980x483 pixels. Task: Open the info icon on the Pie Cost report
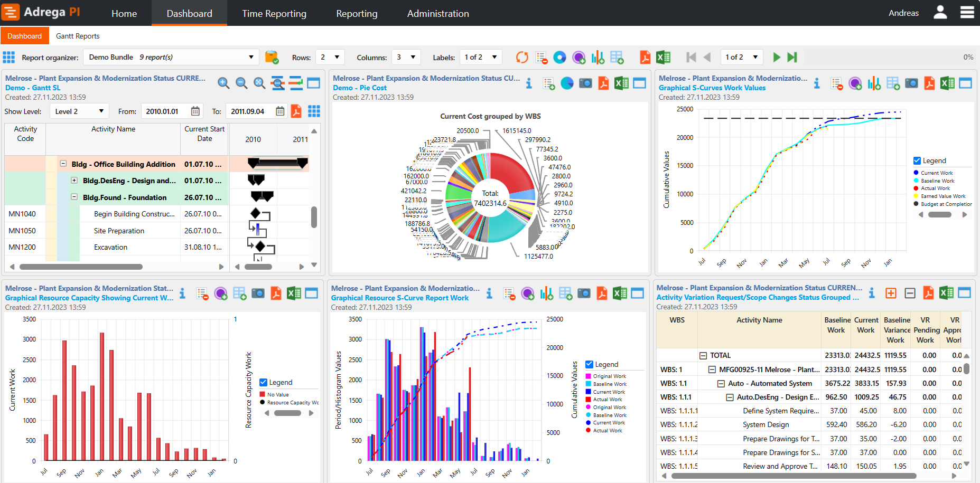pyautogui.click(x=528, y=83)
